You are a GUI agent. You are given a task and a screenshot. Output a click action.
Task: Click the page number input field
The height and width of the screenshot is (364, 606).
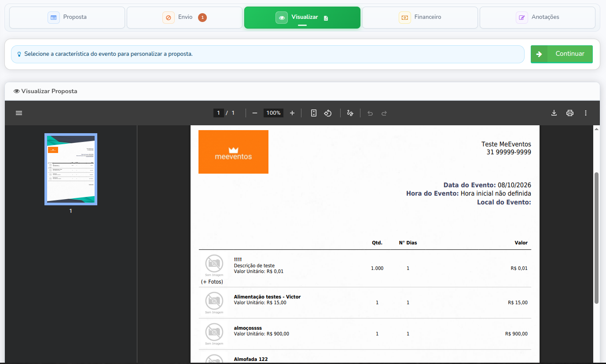(219, 113)
